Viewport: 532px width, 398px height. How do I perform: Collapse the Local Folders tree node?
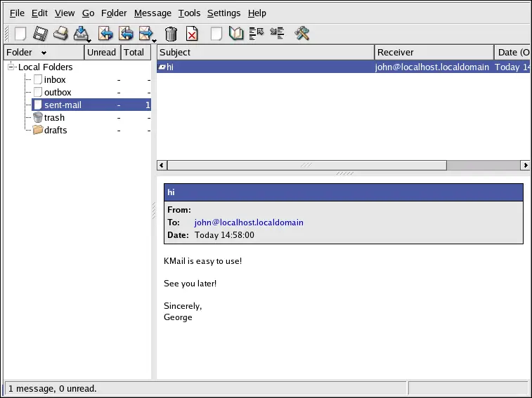pyautogui.click(x=11, y=67)
